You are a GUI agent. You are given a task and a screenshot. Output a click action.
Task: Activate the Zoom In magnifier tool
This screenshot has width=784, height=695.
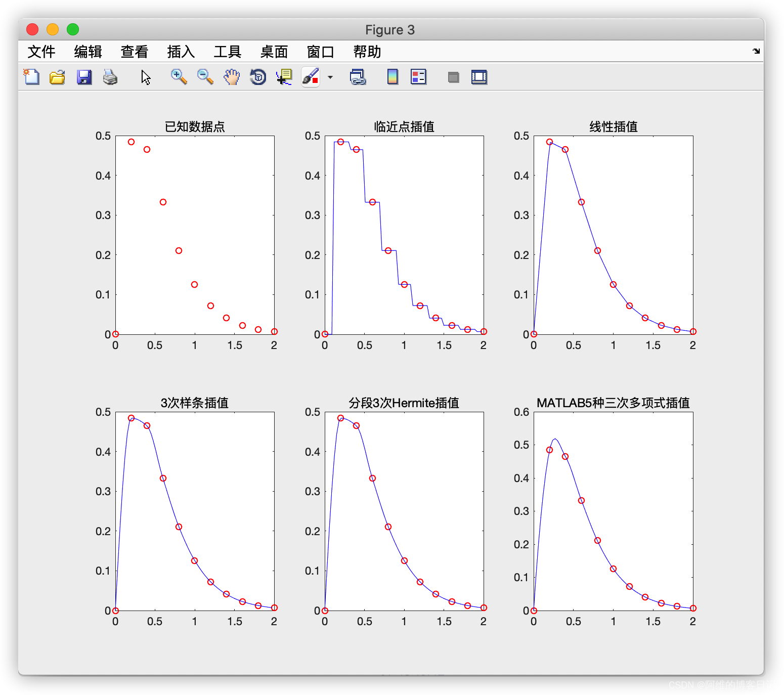(x=179, y=77)
